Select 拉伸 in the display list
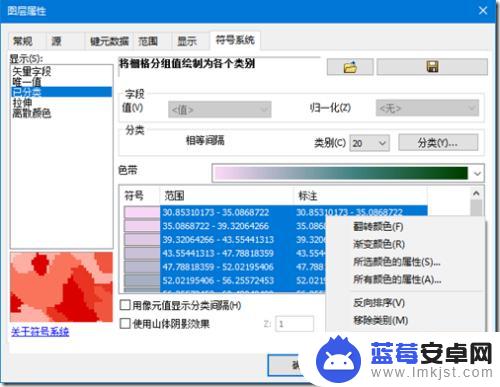Screen dimensions: 500x387 click(22, 103)
